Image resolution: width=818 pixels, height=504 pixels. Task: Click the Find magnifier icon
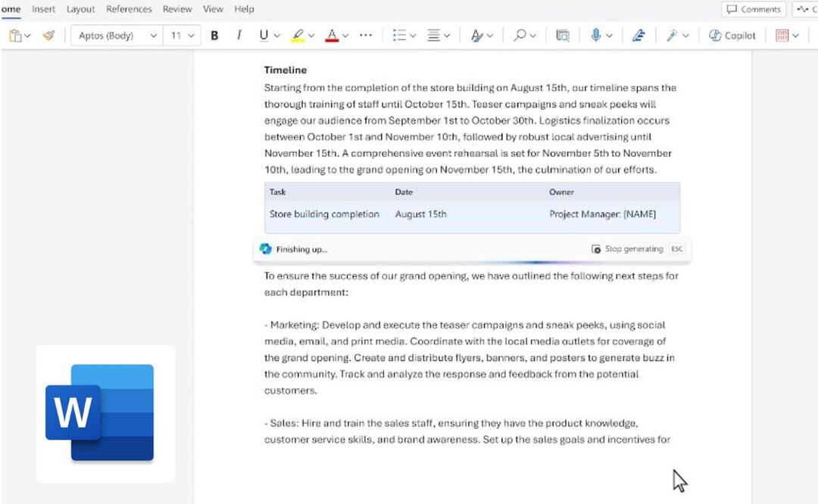pyautogui.click(x=520, y=36)
